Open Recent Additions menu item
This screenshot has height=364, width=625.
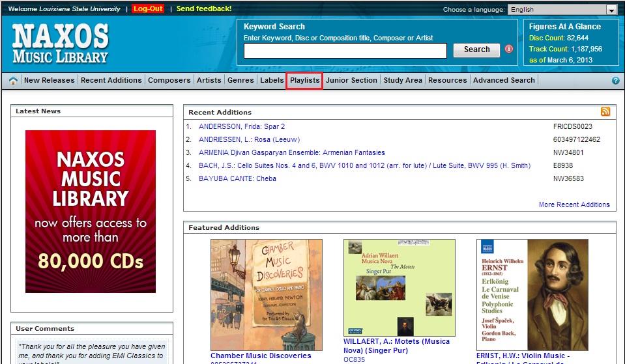coord(111,80)
